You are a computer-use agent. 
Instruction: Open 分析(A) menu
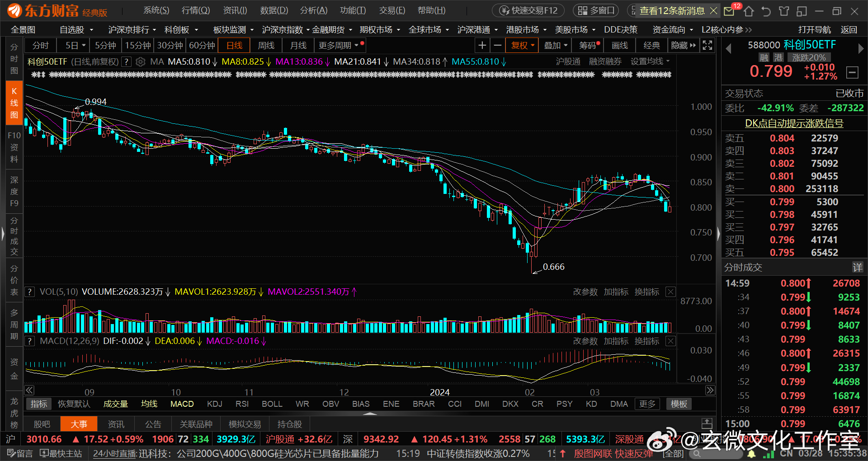click(314, 10)
